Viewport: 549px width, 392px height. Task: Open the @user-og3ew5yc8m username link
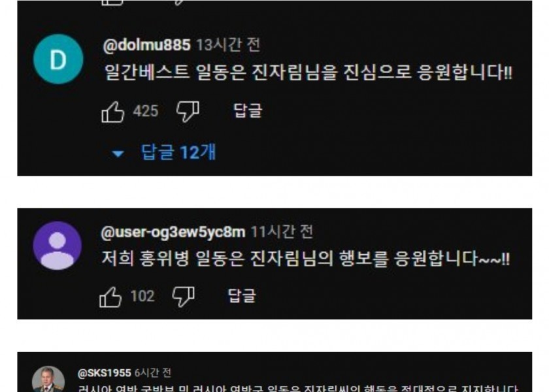tap(173, 232)
